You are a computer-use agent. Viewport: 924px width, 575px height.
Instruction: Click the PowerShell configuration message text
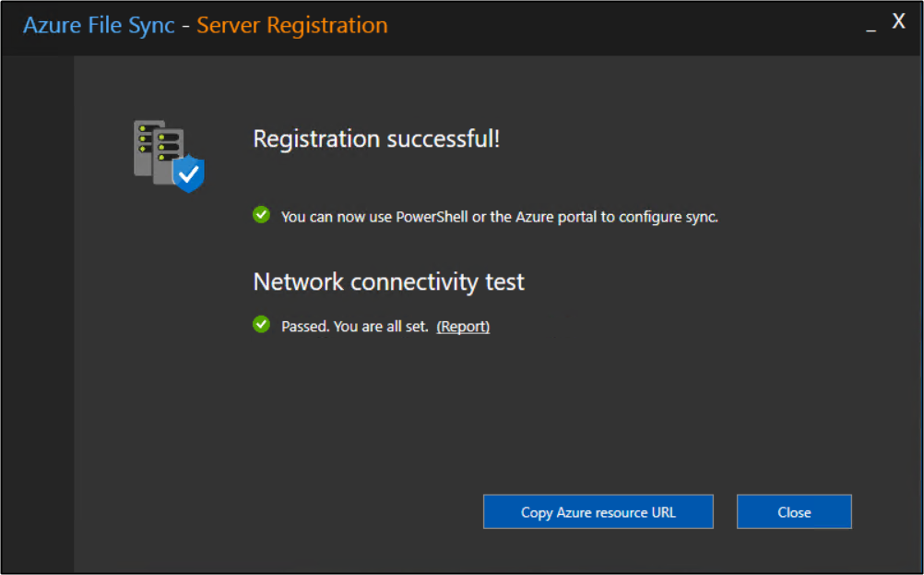tap(498, 216)
